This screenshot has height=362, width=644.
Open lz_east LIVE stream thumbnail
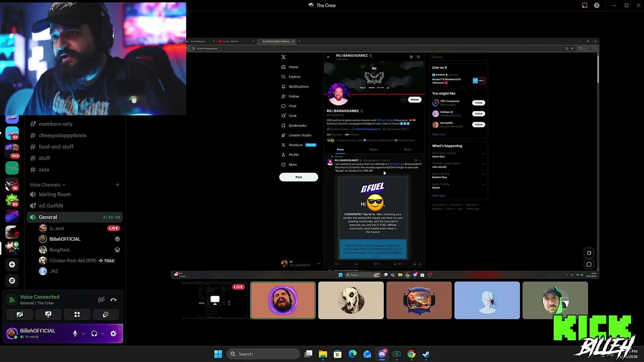tap(215, 300)
